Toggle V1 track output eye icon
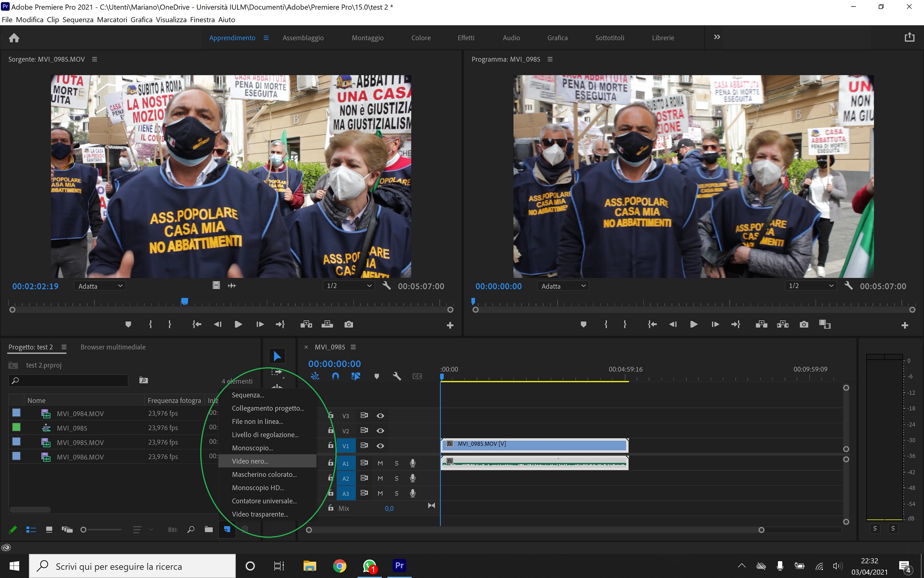The width and height of the screenshot is (924, 578). [380, 446]
